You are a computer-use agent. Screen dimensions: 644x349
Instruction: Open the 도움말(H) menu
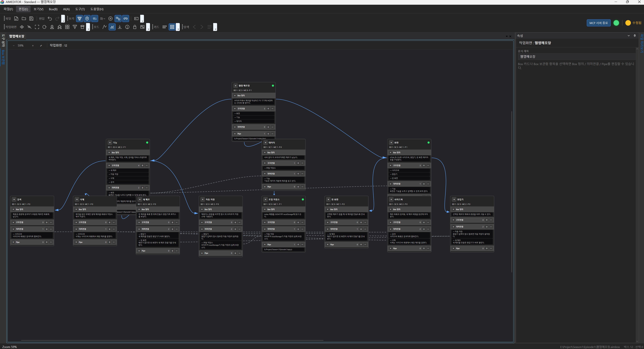point(97,9)
